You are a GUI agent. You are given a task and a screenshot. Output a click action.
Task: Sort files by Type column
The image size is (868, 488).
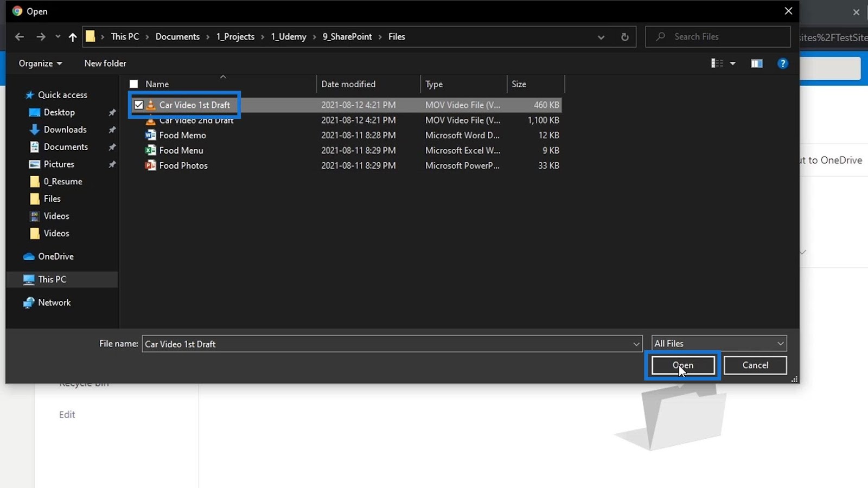(434, 84)
